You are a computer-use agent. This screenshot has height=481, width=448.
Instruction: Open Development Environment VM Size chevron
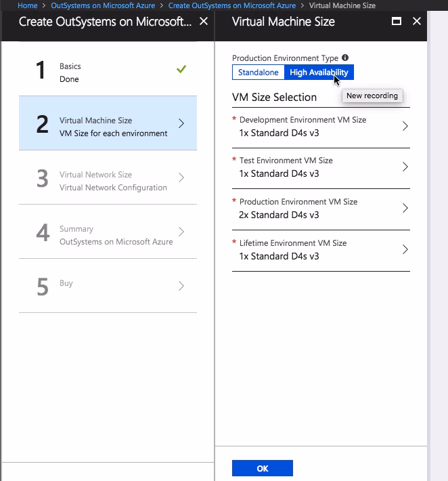tap(405, 126)
